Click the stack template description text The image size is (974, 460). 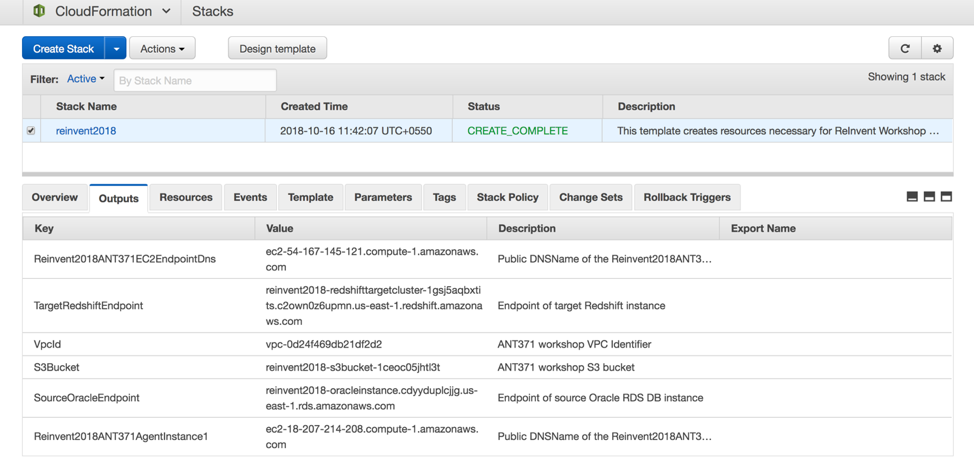point(778,131)
